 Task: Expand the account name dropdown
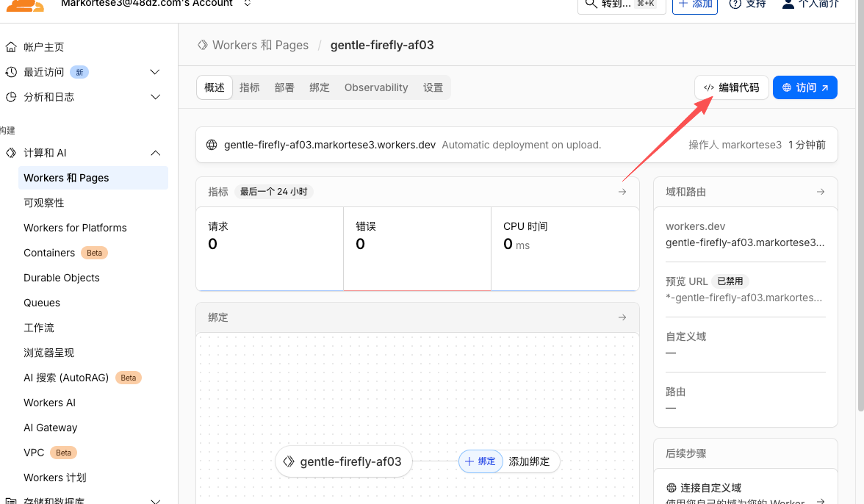(x=247, y=4)
